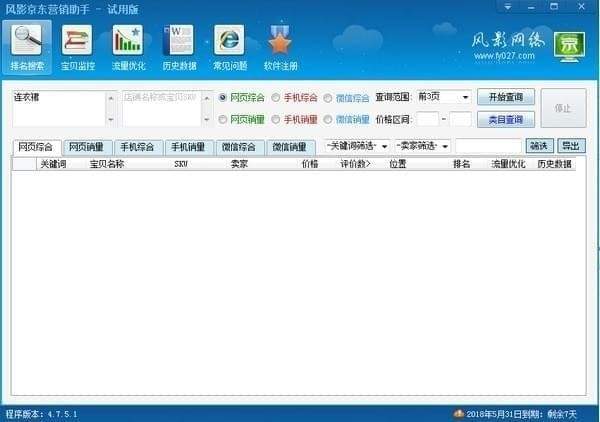The width and height of the screenshot is (600, 422).
Task: Open the 历史数据 history data icon
Action: click(x=178, y=46)
